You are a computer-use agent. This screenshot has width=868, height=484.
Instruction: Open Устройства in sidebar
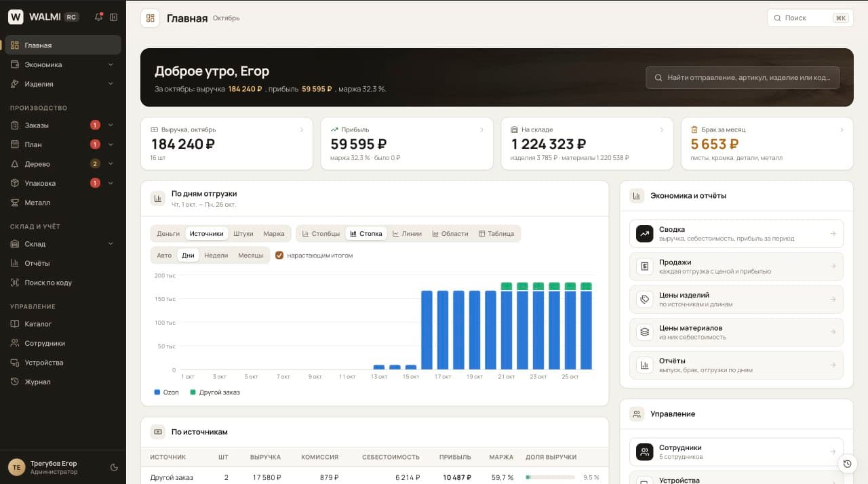(x=63, y=363)
